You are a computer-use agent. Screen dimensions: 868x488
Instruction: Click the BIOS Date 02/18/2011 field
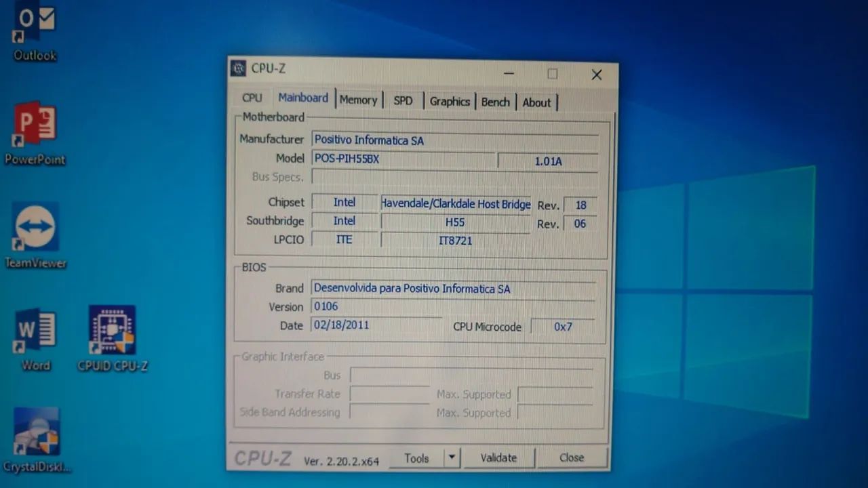(x=376, y=325)
